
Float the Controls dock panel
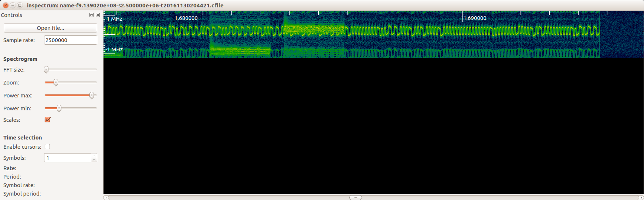[91, 15]
